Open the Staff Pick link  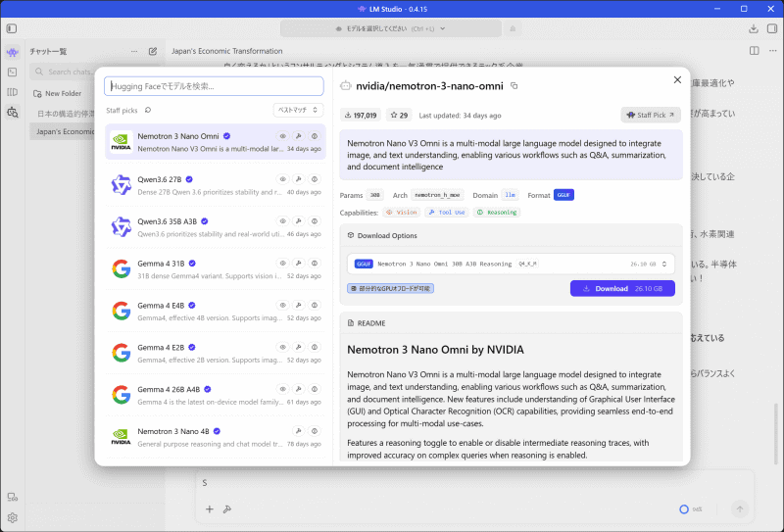click(651, 115)
